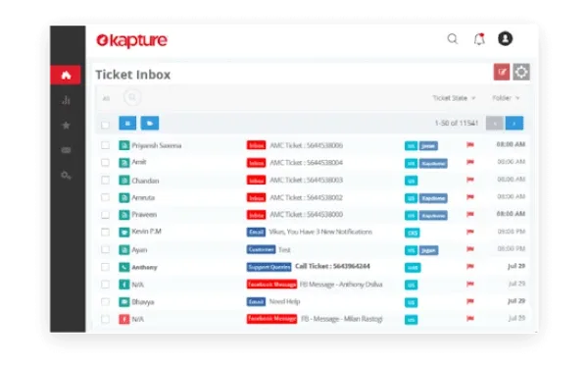Click the phone icon beside Anthony
The width and height of the screenshot is (588, 368).
[124, 267]
